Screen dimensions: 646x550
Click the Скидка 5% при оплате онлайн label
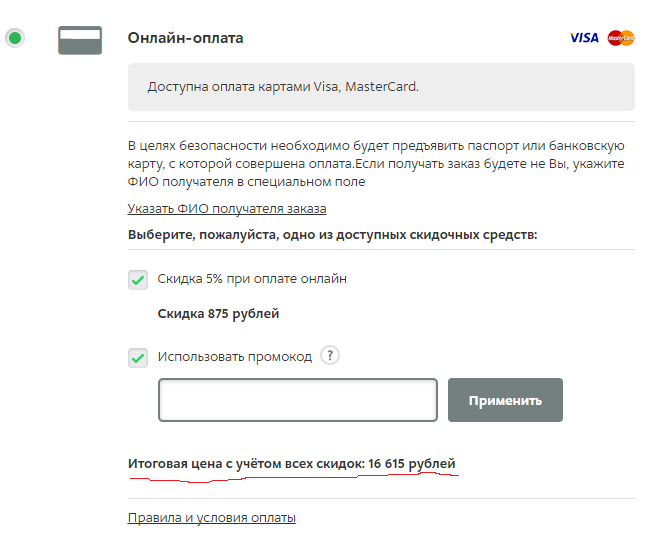click(x=252, y=279)
